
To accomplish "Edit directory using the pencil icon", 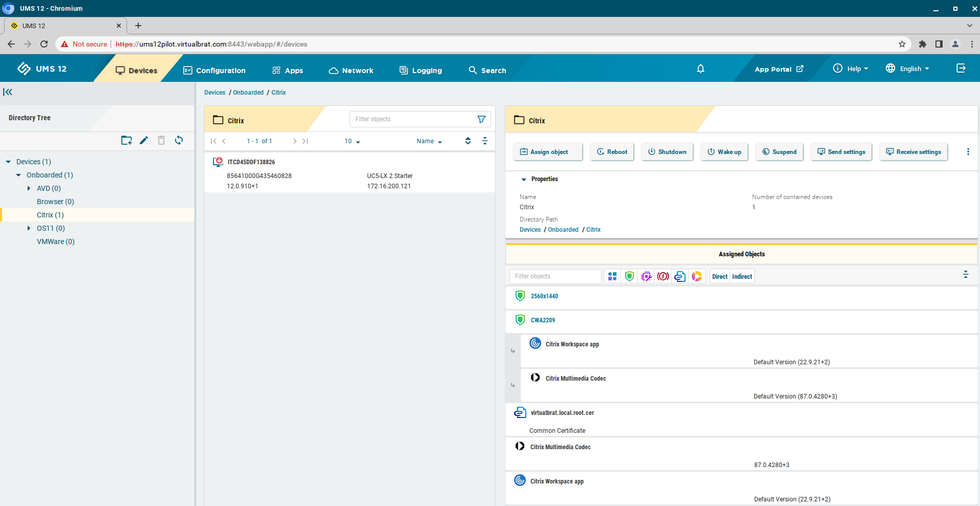I will 144,140.
